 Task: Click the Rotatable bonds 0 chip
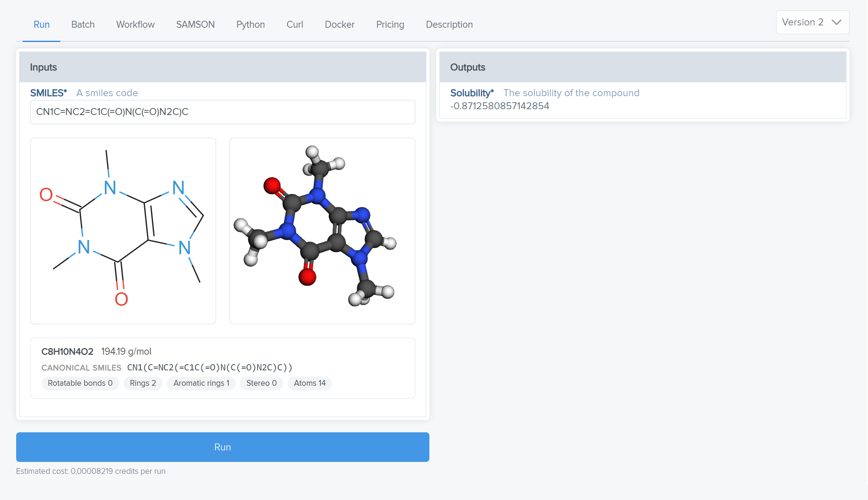[80, 383]
